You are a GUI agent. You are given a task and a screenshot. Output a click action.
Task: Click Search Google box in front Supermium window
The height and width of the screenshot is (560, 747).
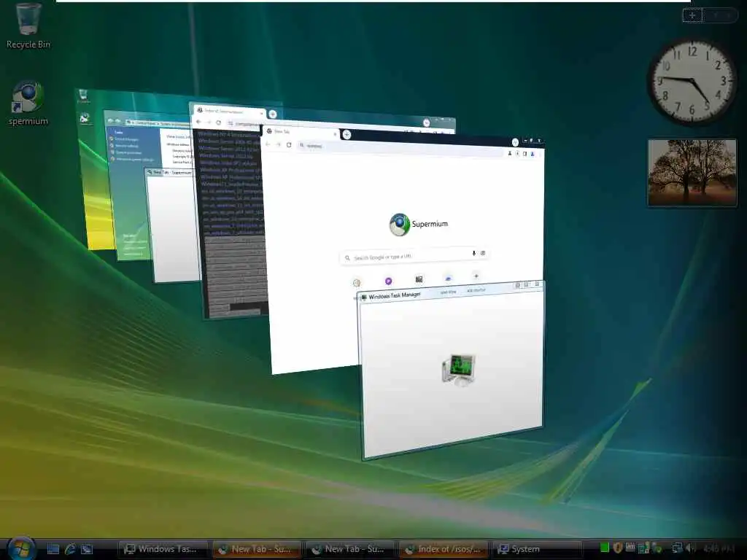pyautogui.click(x=414, y=256)
